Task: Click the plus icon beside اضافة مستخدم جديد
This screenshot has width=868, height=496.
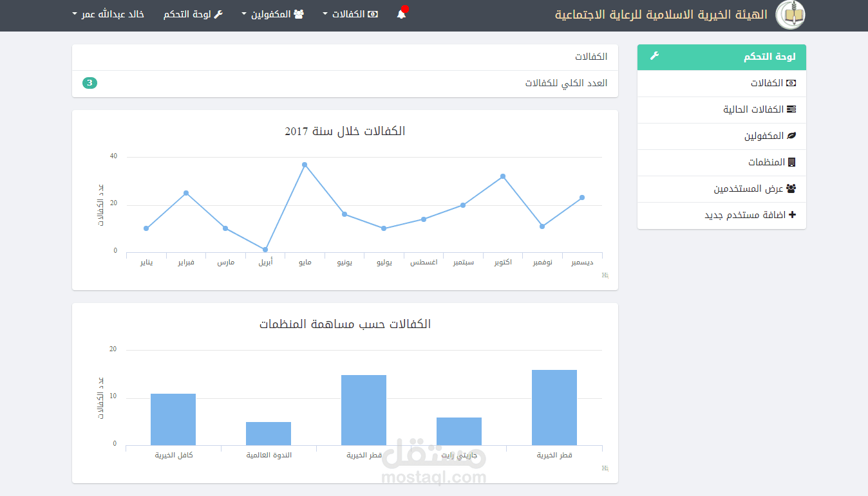Action: tap(793, 215)
